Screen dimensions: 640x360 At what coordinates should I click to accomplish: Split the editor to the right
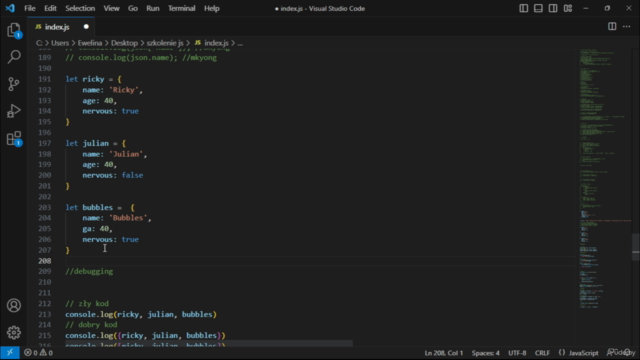tap(612, 27)
